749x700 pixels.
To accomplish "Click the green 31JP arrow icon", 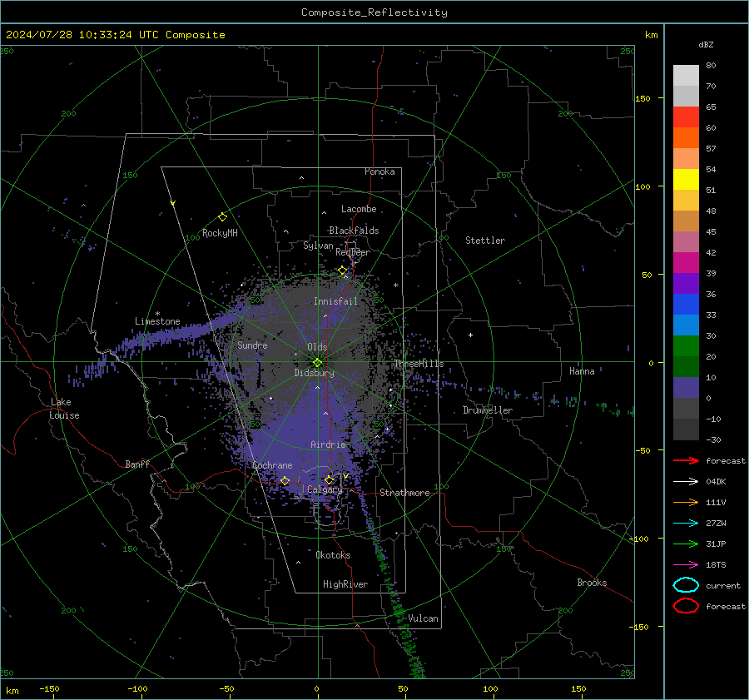I will (x=686, y=544).
